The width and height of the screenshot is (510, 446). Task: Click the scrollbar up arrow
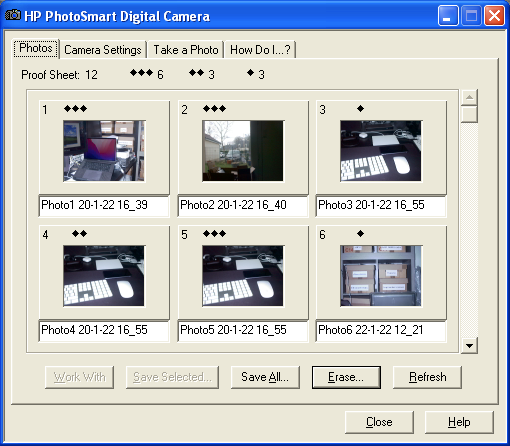click(x=469, y=97)
